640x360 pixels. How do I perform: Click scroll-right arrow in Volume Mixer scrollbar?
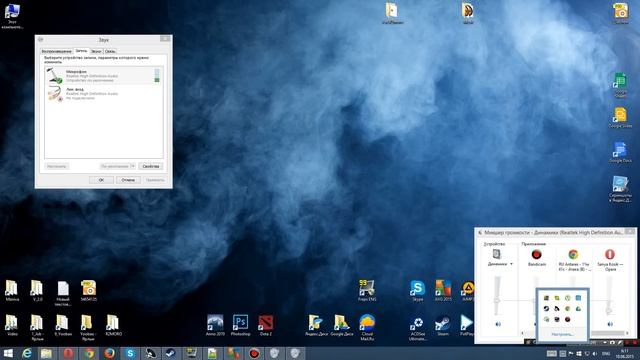click(627, 333)
